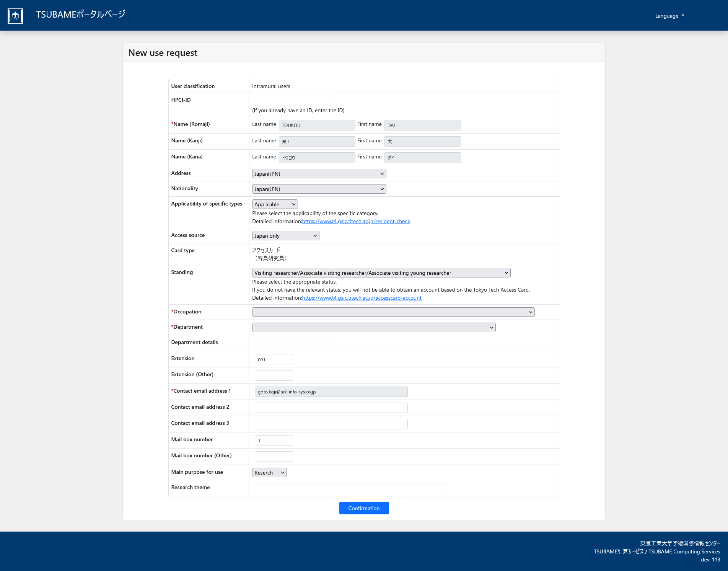Expand the Nationality dropdown
Image resolution: width=728 pixels, height=571 pixels.
click(x=319, y=189)
